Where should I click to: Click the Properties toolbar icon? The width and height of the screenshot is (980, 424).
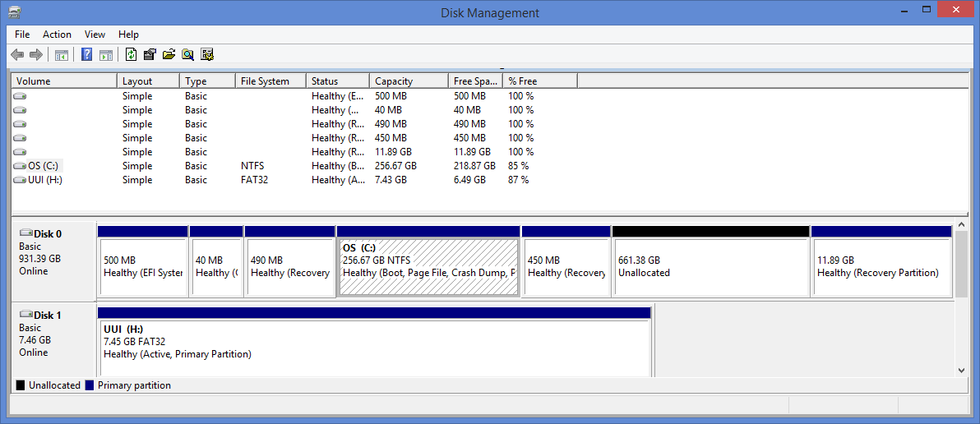click(150, 55)
